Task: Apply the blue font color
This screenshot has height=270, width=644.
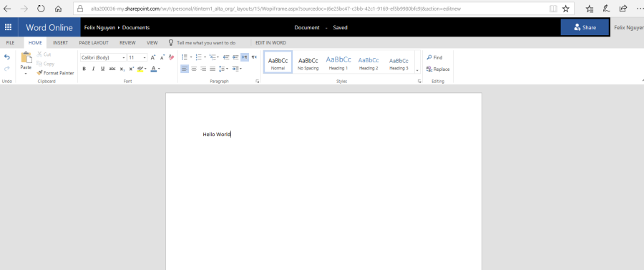Action: click(154, 69)
